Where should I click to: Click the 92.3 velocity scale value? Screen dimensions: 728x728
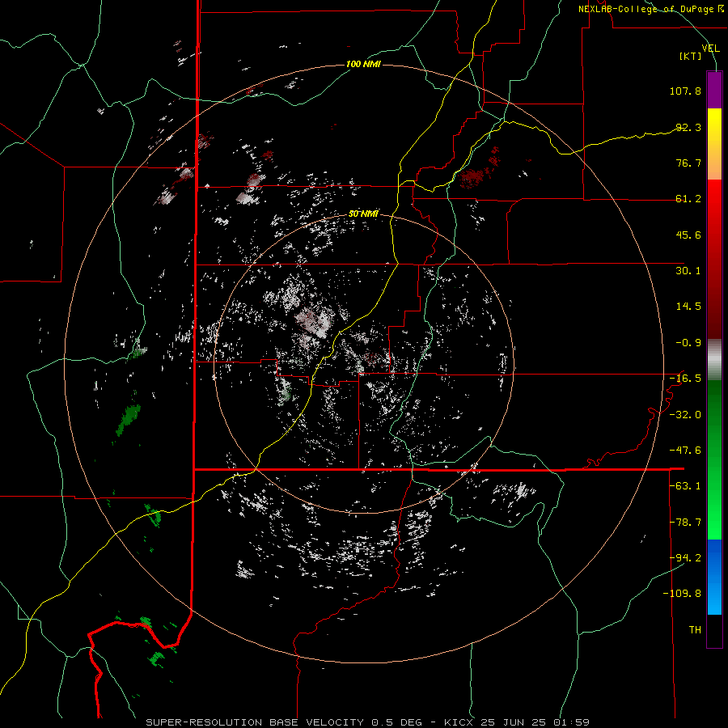[688, 127]
